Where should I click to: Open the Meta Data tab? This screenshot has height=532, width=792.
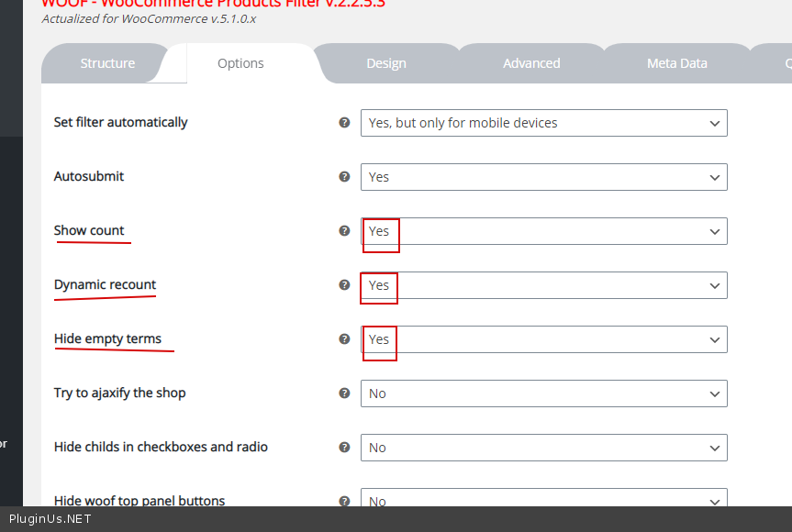(x=677, y=63)
